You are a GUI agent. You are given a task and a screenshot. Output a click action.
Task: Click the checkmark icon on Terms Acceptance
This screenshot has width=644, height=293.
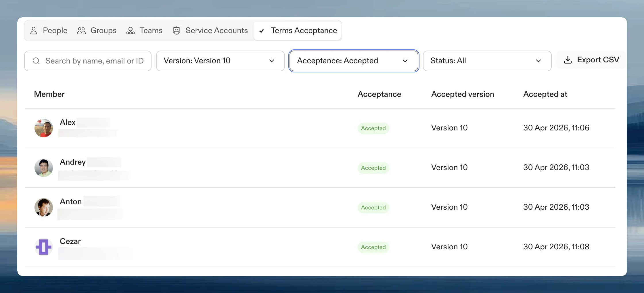coord(262,31)
